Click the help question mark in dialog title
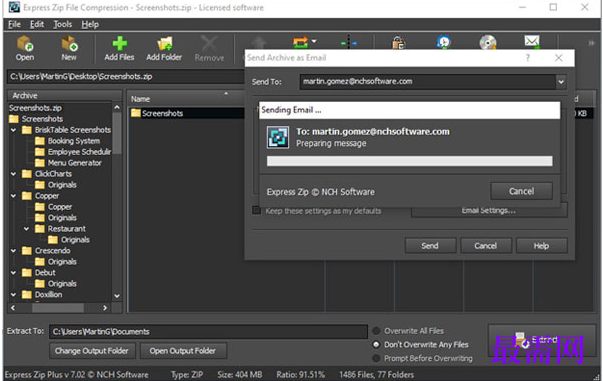This screenshot has width=603, height=381. pyautogui.click(x=528, y=58)
